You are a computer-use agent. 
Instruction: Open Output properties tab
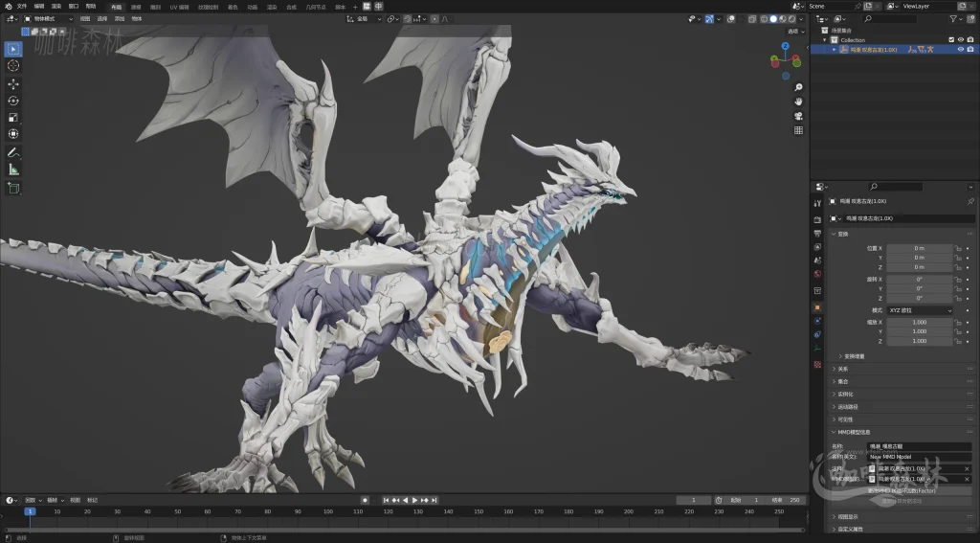coord(817,234)
